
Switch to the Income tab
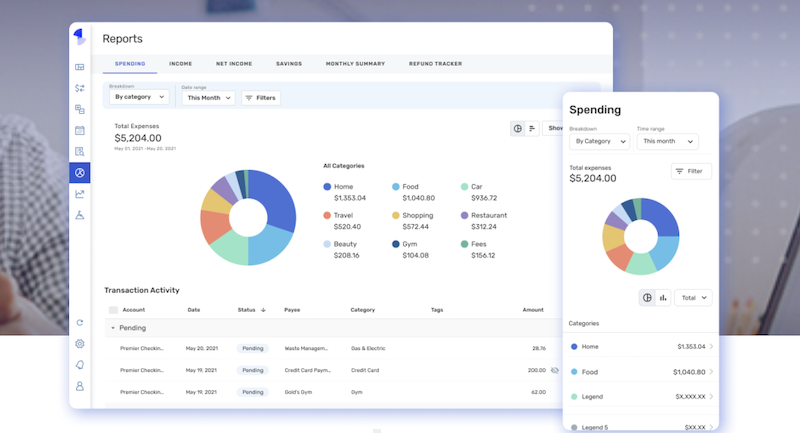coord(181,64)
